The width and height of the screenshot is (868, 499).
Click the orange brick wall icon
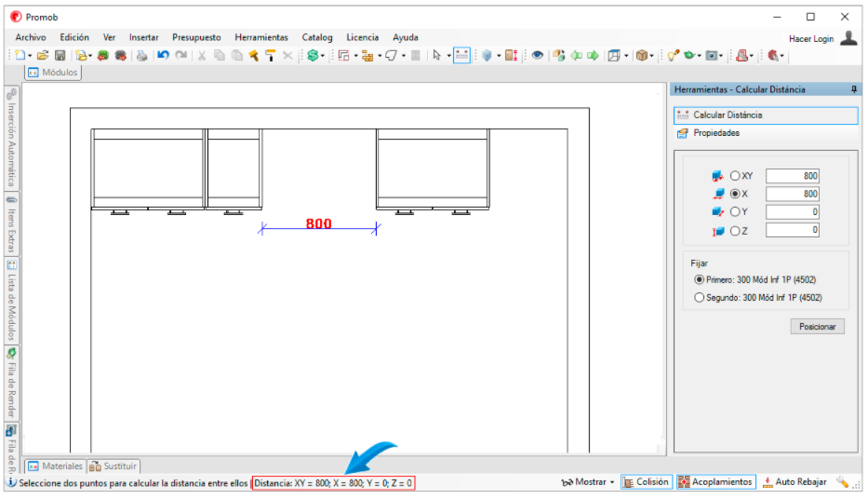(x=367, y=55)
